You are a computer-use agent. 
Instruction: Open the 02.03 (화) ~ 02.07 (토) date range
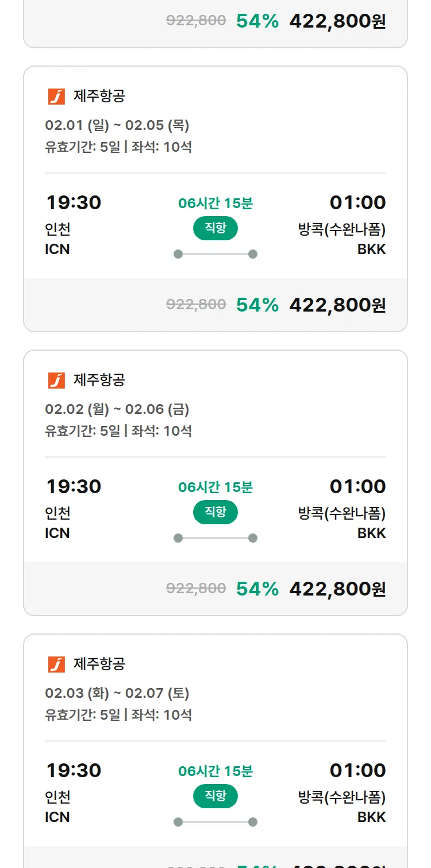tap(117, 693)
